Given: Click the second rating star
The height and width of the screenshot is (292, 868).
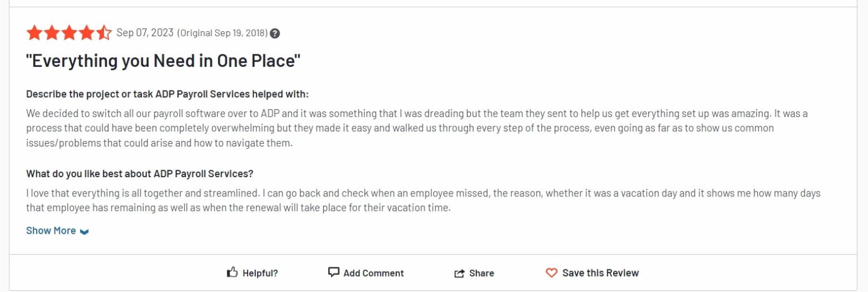Looking at the screenshot, I should pos(51,33).
